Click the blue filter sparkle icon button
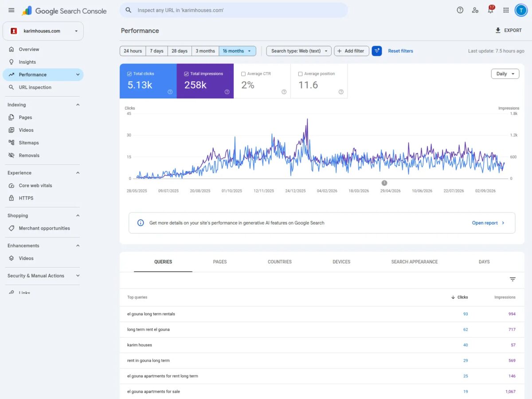The width and height of the screenshot is (532, 399). (x=377, y=51)
